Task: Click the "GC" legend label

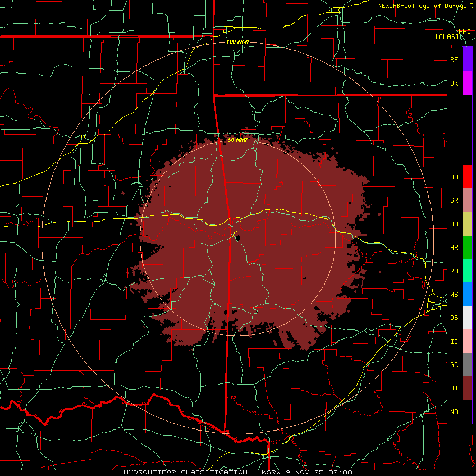Action: (454, 365)
